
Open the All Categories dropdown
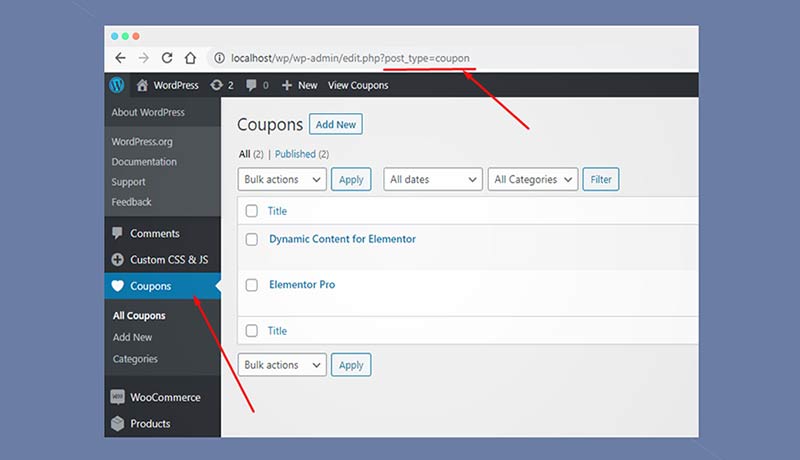[532, 180]
